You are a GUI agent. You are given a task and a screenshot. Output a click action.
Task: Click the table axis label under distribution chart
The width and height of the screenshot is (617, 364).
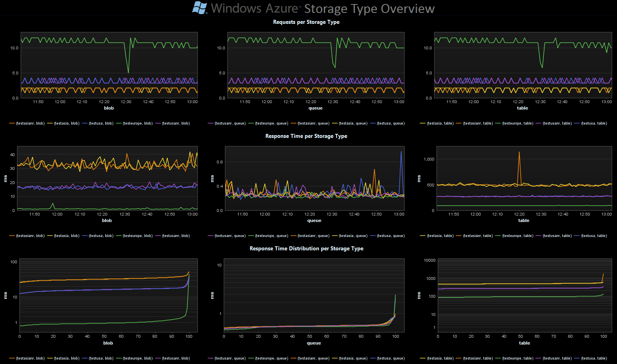[x=525, y=343]
